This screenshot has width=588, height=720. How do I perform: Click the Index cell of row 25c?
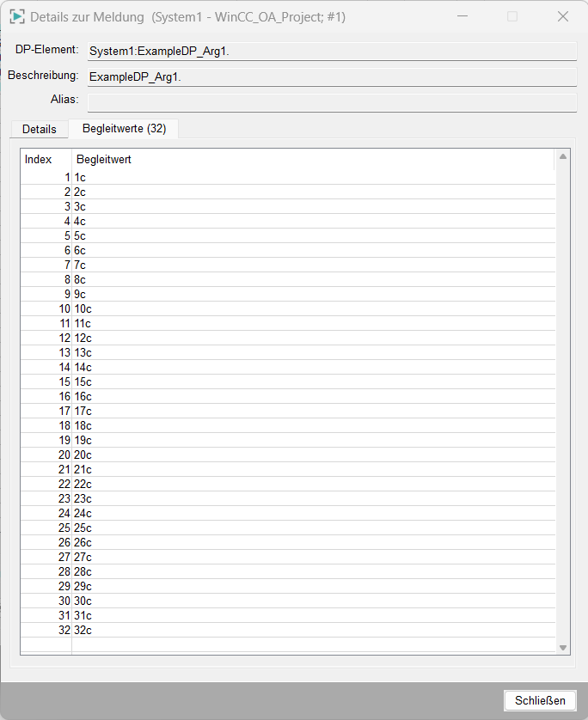(46, 528)
